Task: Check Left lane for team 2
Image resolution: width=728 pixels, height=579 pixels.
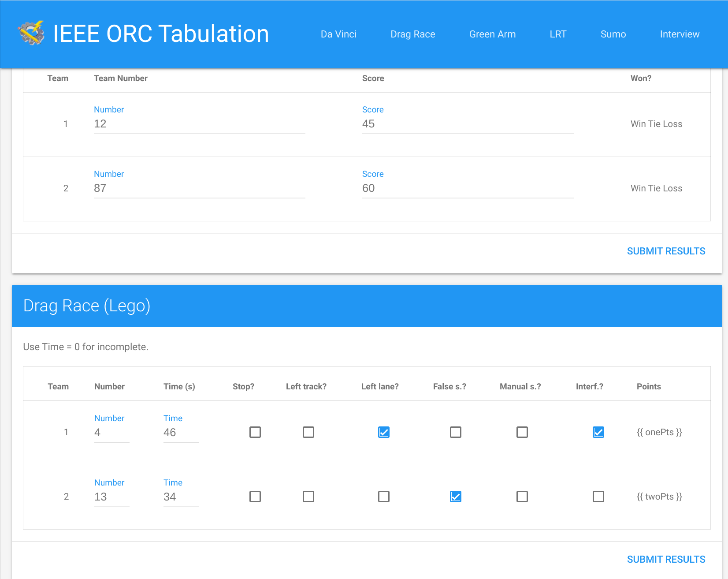Action: pos(384,497)
